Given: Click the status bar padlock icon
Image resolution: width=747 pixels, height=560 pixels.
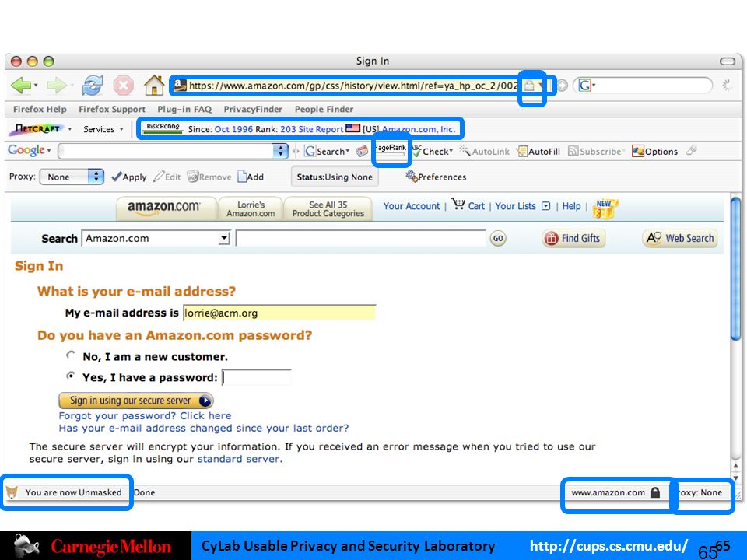Looking at the screenshot, I should tap(655, 492).
